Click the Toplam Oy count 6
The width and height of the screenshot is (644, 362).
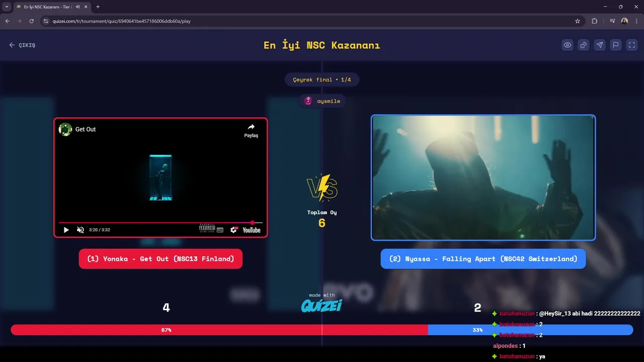322,223
